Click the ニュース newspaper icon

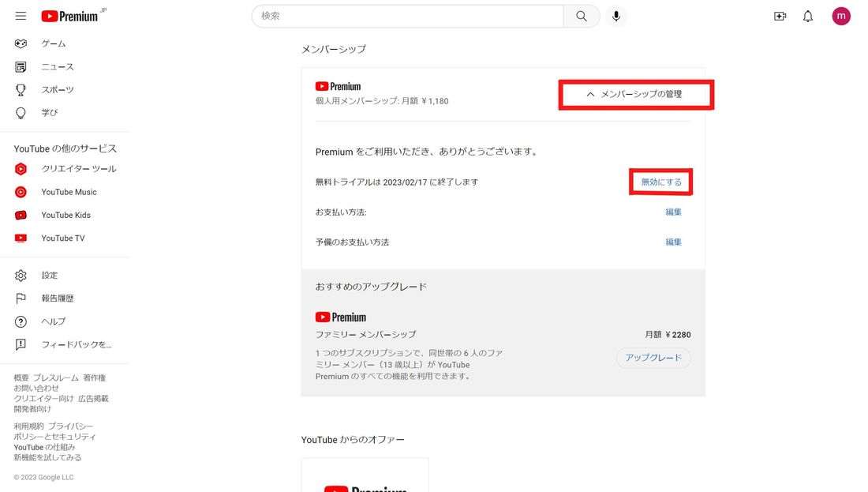pos(21,66)
